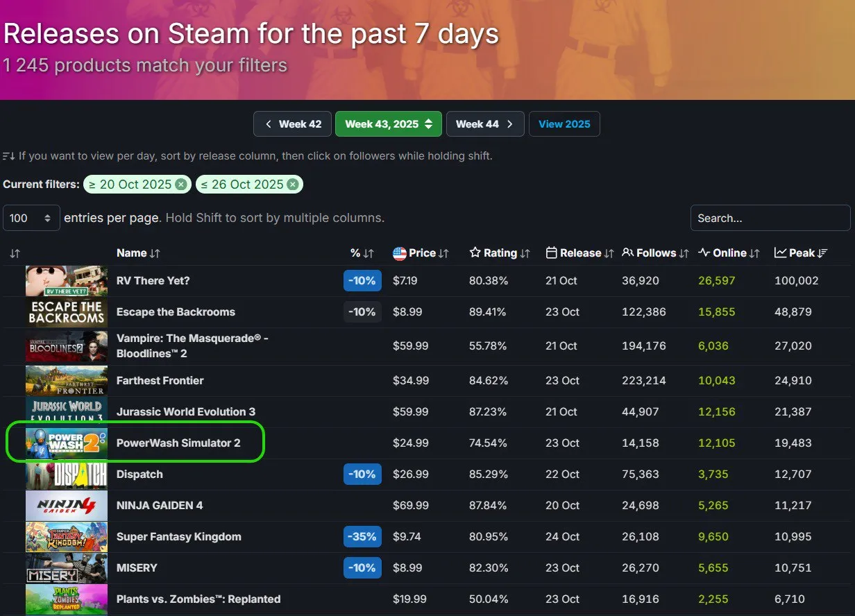Remove the ≤ 26 Oct 2025 filter
Viewport: 855px width, 616px height.
point(293,185)
